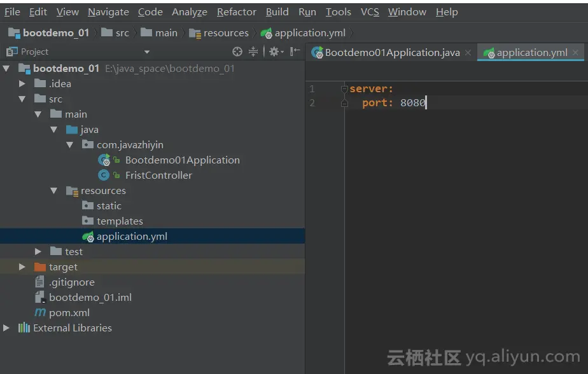
Task: Click line number 2 in gutter
Action: point(312,102)
